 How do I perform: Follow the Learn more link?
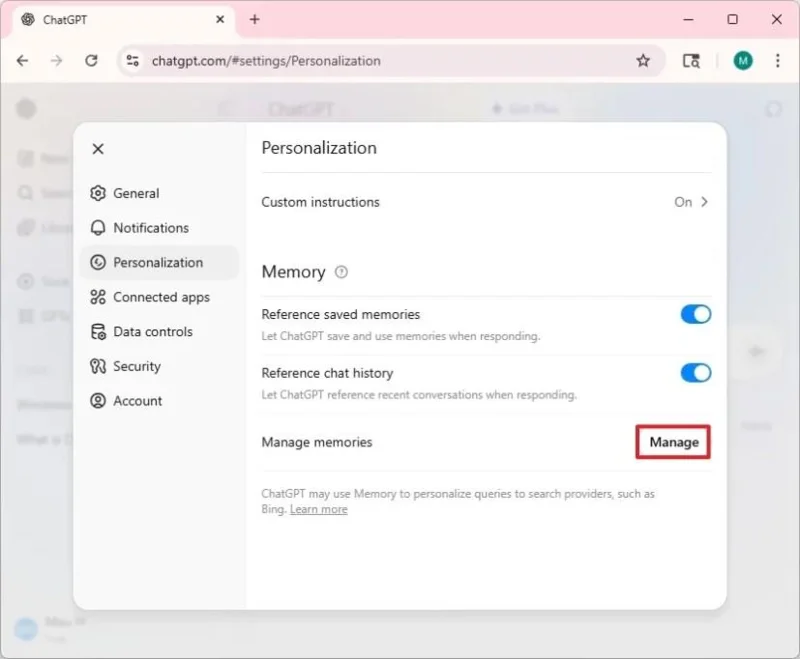(x=318, y=510)
